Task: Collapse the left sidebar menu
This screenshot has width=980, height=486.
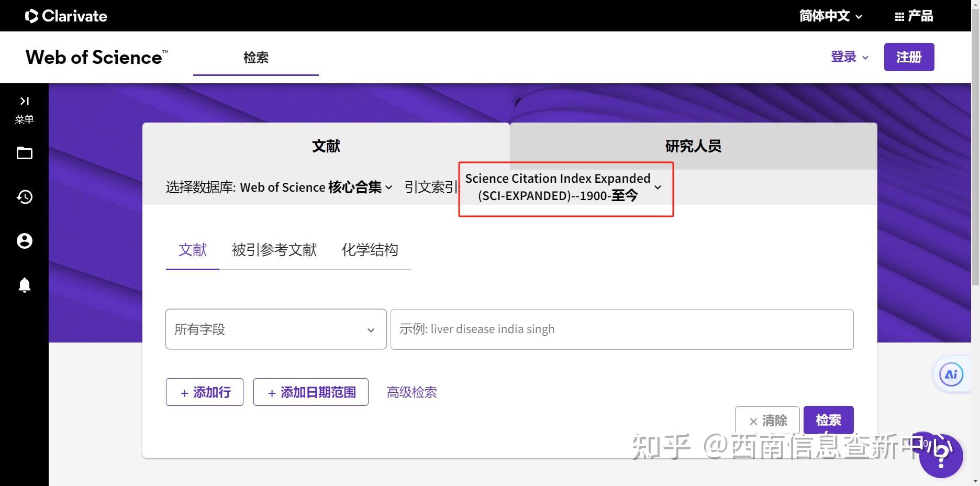Action: pos(24,101)
